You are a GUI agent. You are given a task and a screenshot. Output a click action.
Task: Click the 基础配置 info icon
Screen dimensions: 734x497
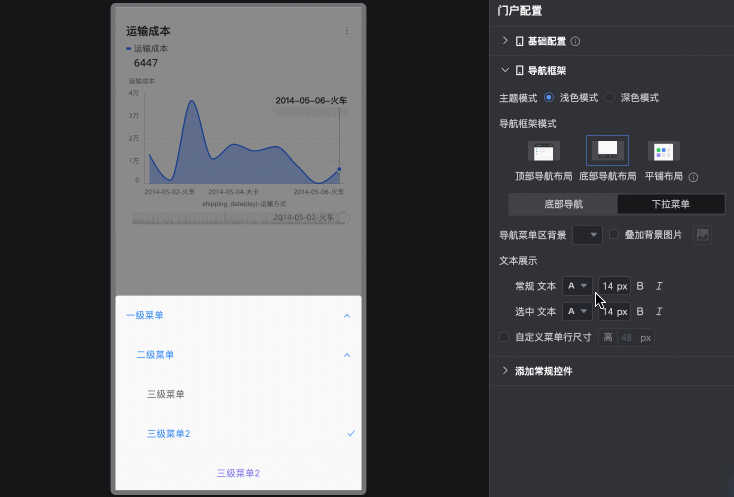pyautogui.click(x=576, y=41)
